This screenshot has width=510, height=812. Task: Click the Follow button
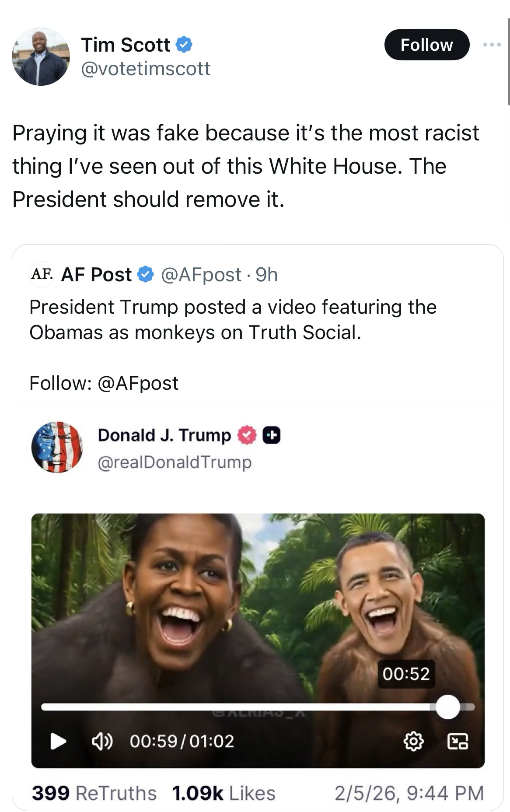coord(426,45)
